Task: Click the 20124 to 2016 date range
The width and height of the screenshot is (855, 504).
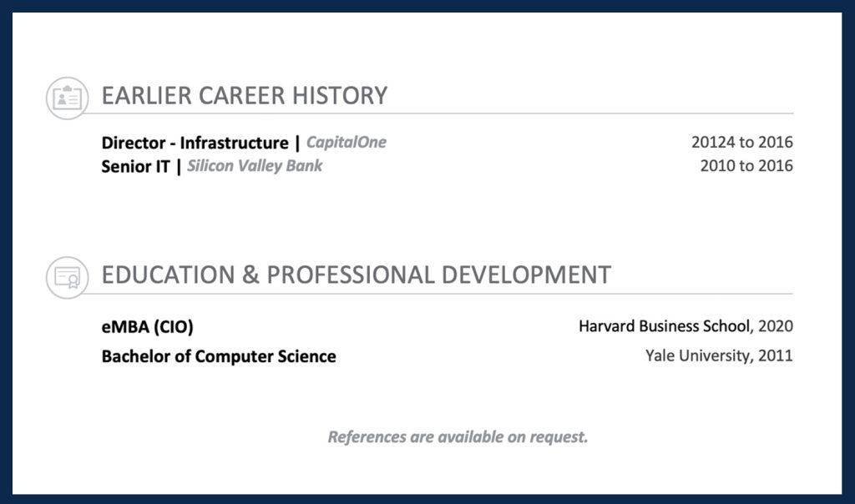Action: tap(741, 143)
